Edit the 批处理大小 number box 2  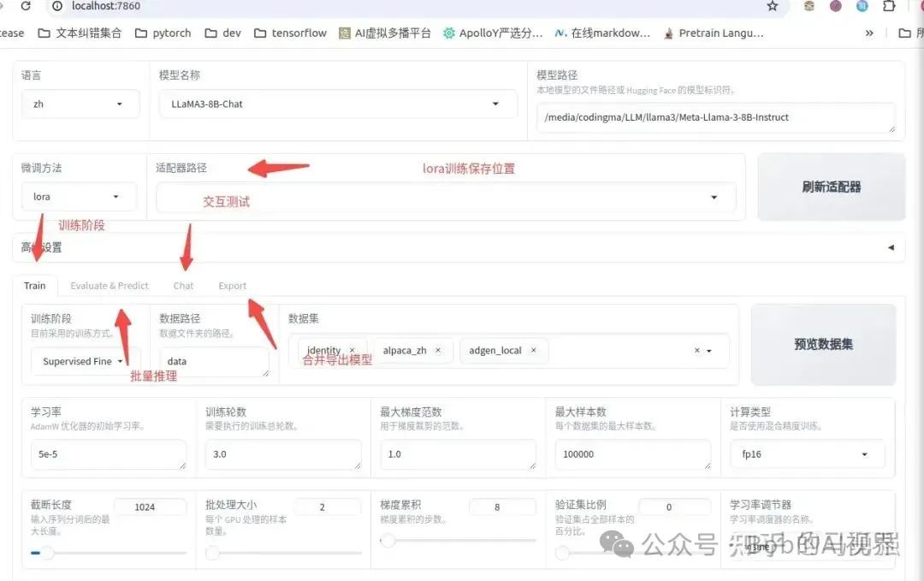click(x=327, y=507)
